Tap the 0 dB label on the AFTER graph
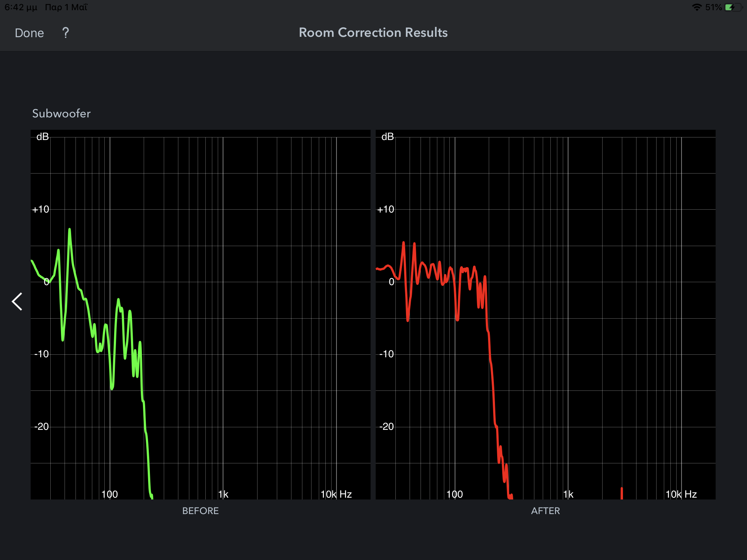The height and width of the screenshot is (560, 747). point(391,282)
